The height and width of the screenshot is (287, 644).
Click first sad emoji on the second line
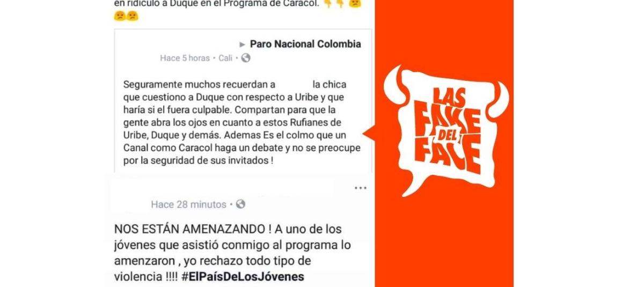click(x=120, y=16)
